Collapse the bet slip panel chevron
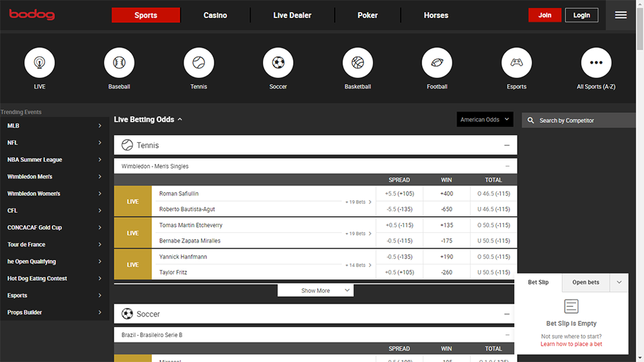 [x=618, y=283]
